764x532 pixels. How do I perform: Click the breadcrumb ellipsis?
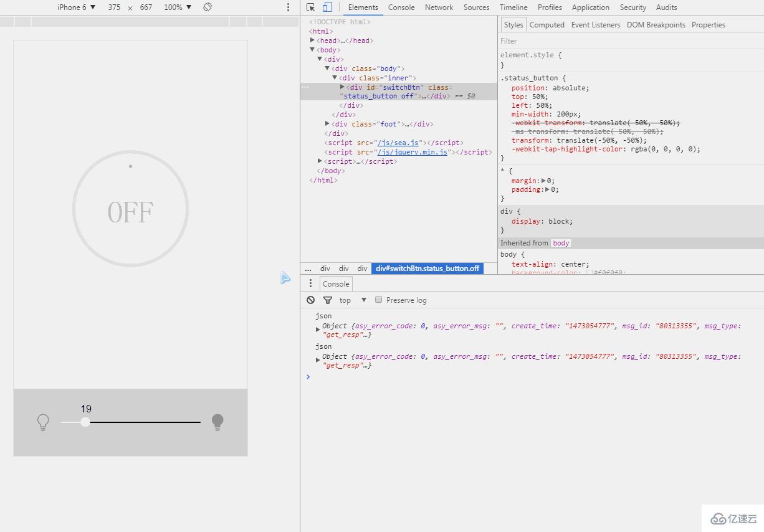pos(308,268)
